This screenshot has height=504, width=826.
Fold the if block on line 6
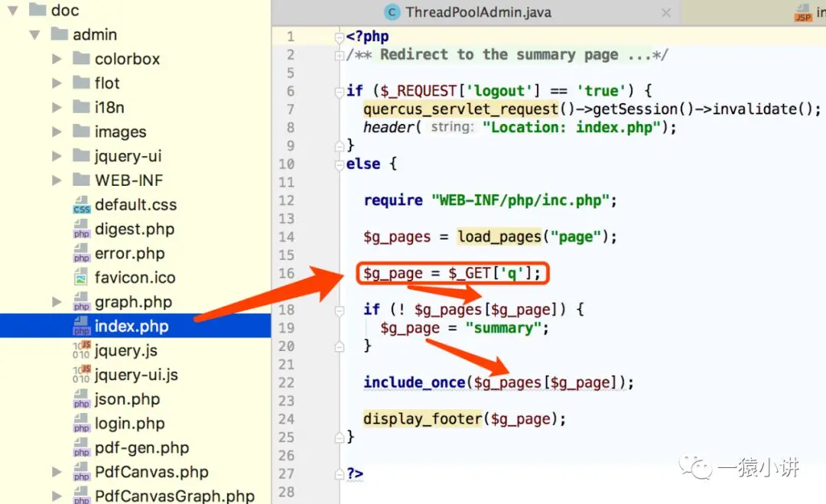point(340,93)
